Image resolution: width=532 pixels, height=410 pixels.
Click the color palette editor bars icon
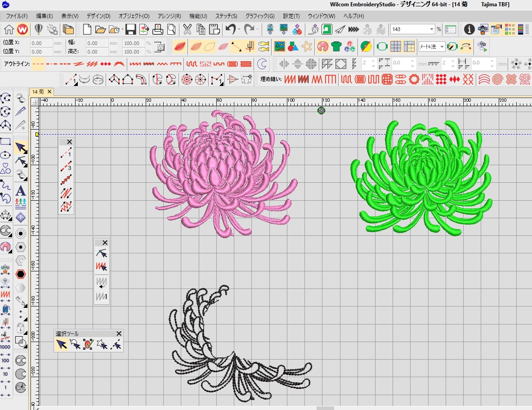click(x=523, y=29)
